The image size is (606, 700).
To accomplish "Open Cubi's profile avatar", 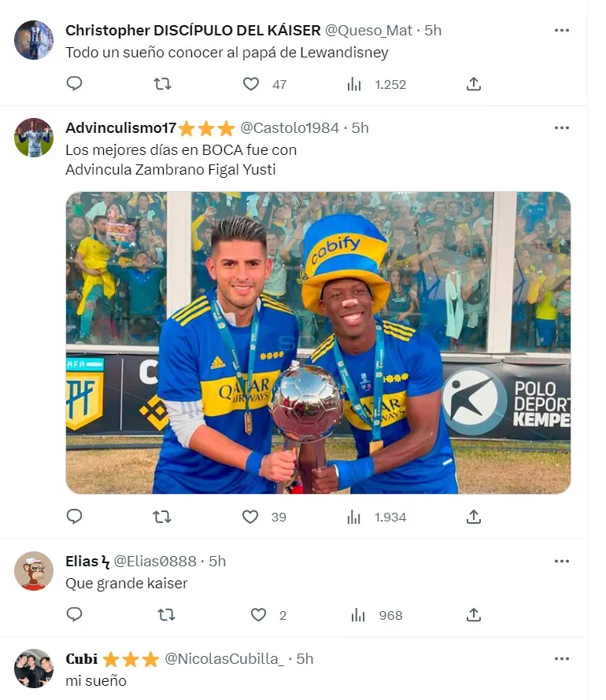I will coord(34,668).
